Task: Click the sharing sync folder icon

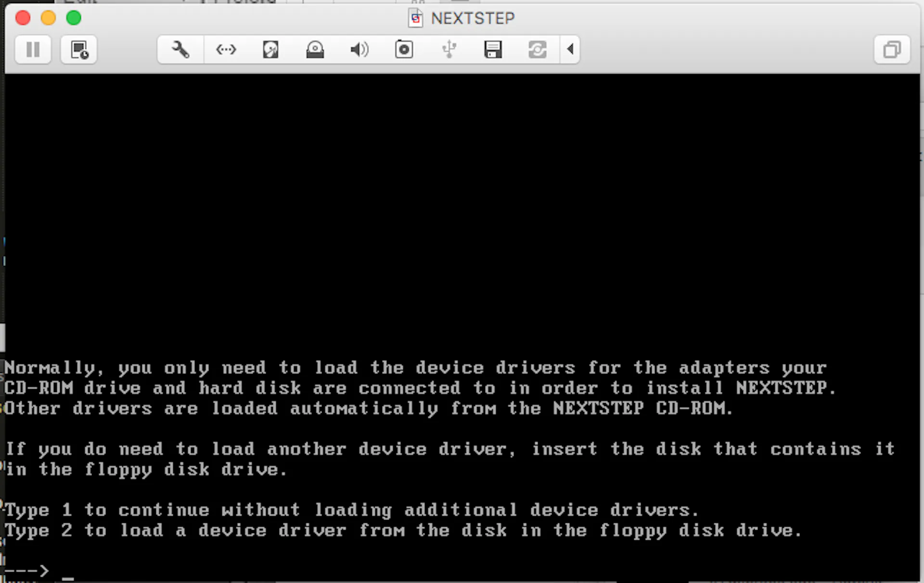Action: [538, 49]
